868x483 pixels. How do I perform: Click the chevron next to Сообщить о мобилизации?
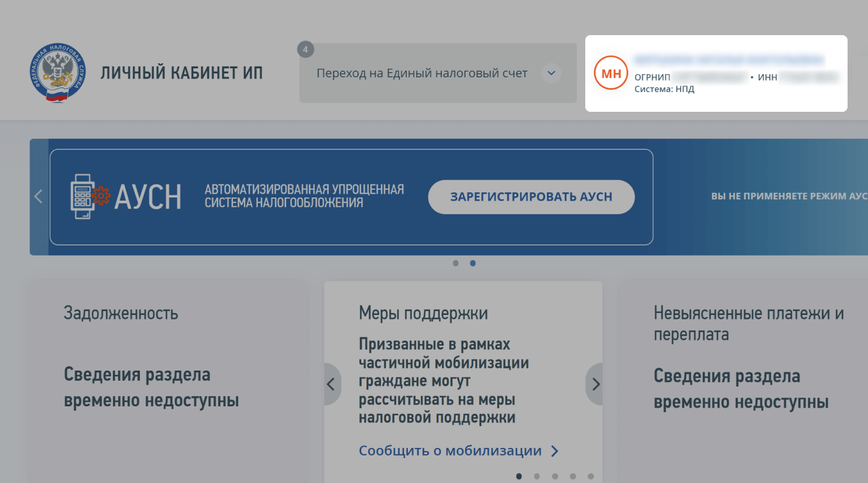[554, 450]
